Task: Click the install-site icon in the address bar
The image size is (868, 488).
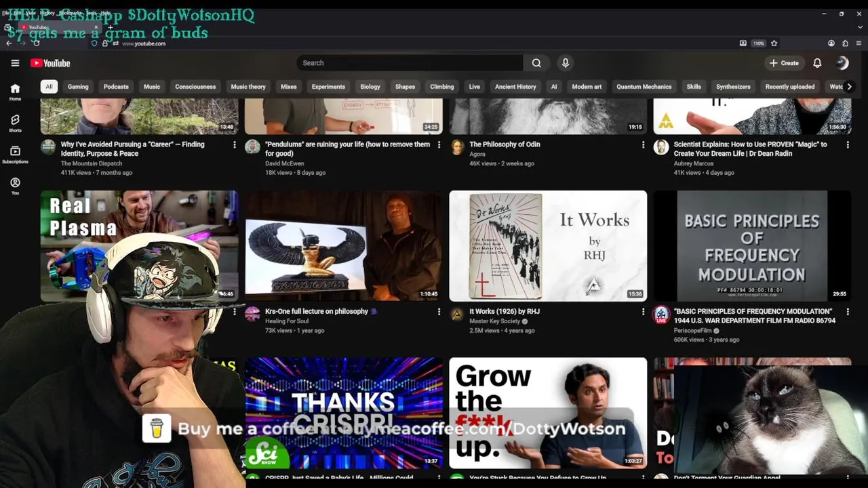Action: point(743,43)
